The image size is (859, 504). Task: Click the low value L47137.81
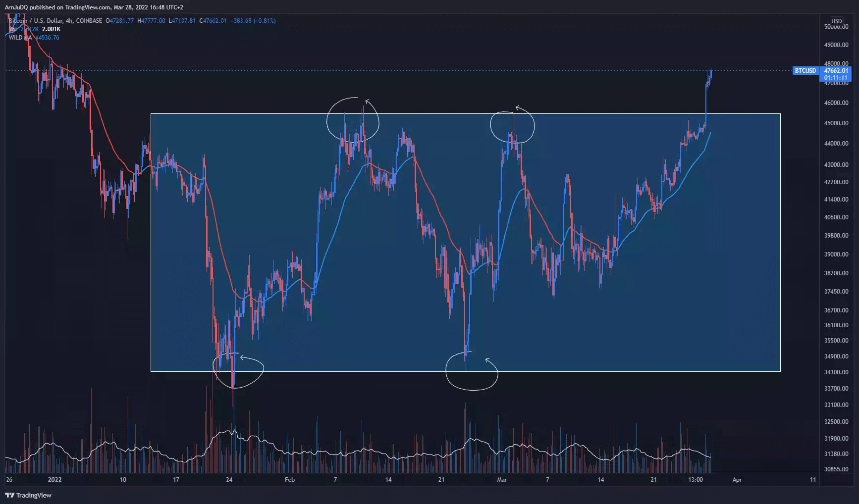(x=182, y=21)
